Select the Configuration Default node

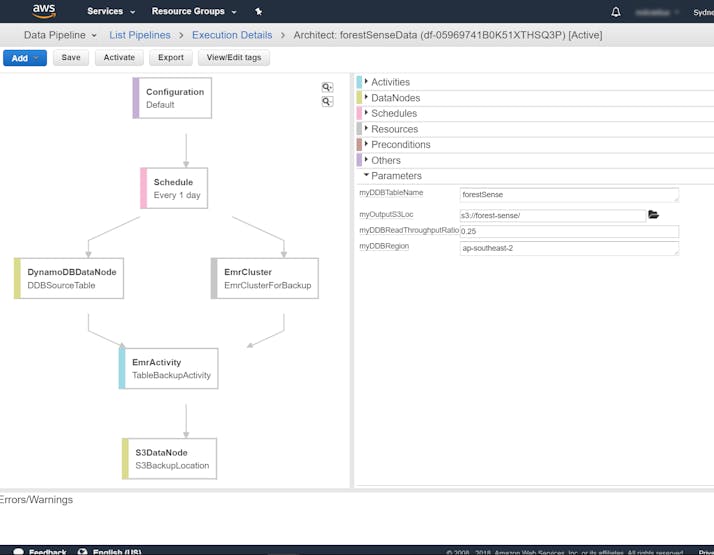tap(172, 98)
